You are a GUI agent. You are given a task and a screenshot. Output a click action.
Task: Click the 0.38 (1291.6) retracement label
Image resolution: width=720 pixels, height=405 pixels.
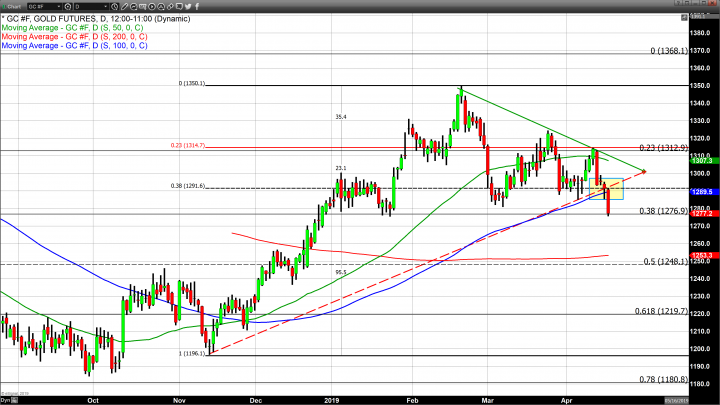click(x=188, y=186)
